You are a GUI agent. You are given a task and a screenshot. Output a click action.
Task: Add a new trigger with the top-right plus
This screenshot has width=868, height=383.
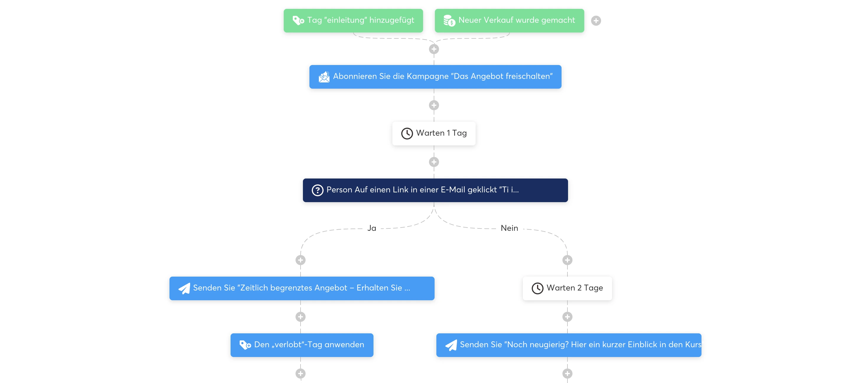coord(596,21)
